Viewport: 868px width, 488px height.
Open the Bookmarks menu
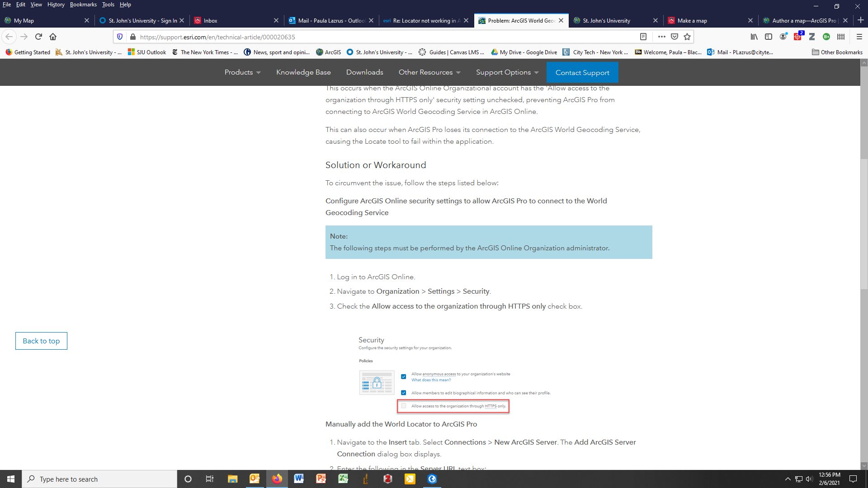click(83, 5)
